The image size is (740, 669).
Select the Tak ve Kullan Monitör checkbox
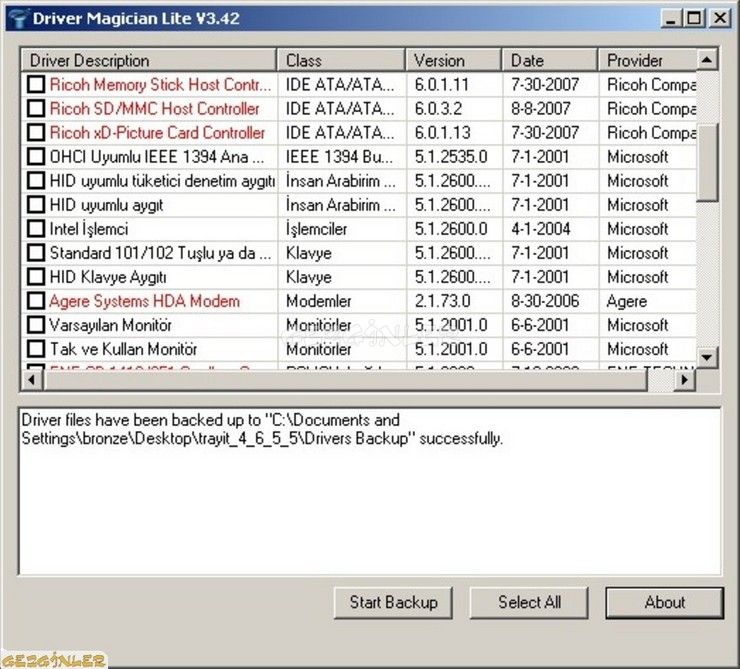(36, 349)
